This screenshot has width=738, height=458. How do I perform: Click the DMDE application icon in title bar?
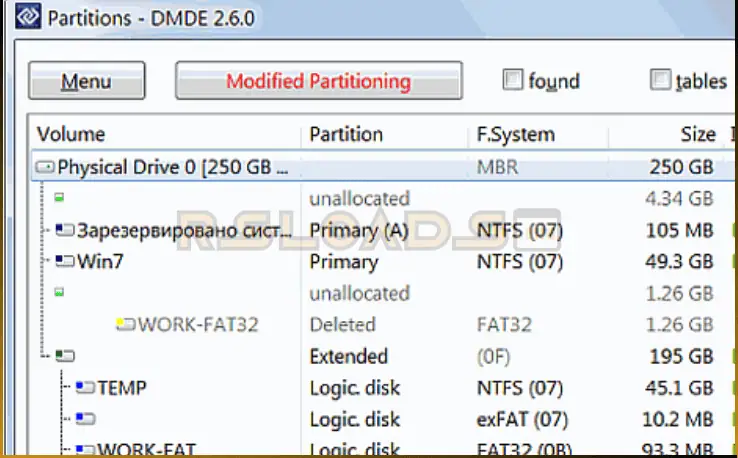point(28,16)
